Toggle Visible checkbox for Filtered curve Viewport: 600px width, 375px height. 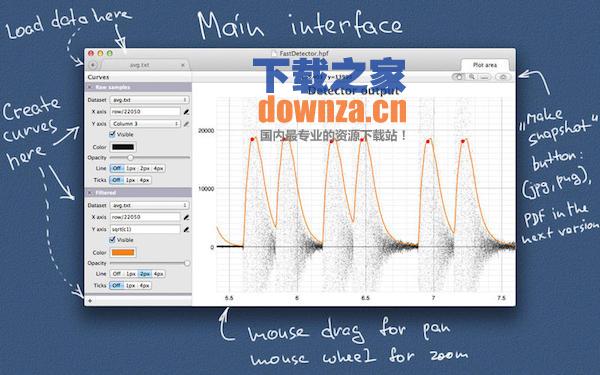click(112, 240)
